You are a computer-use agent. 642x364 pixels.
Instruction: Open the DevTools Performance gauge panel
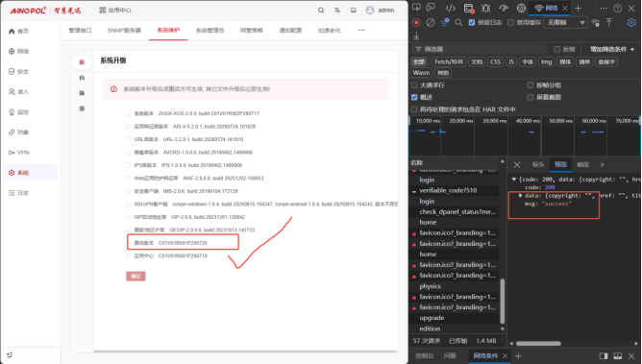point(504,9)
